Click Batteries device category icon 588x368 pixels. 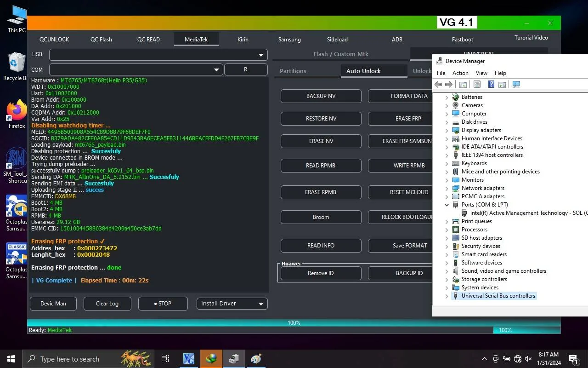pos(456,97)
